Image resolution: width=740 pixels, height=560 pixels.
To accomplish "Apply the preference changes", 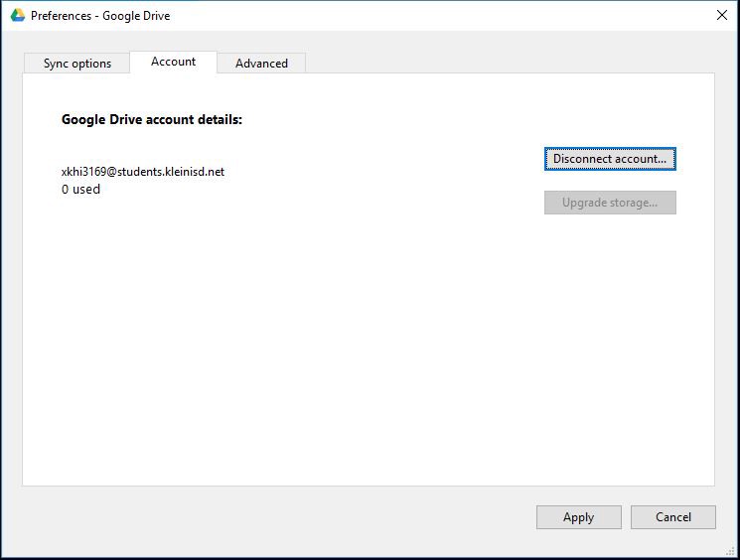I will tap(579, 517).
